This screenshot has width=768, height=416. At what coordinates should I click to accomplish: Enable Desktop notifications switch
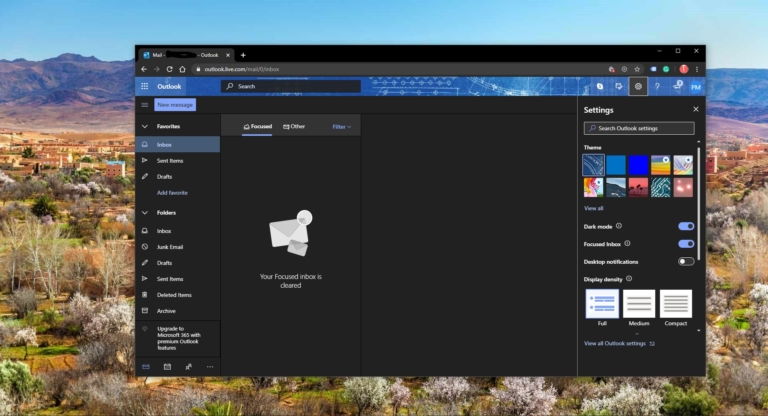tap(686, 261)
